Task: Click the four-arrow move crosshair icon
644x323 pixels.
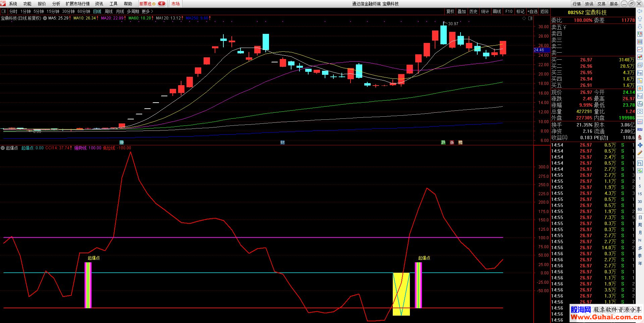Action: click(640, 145)
